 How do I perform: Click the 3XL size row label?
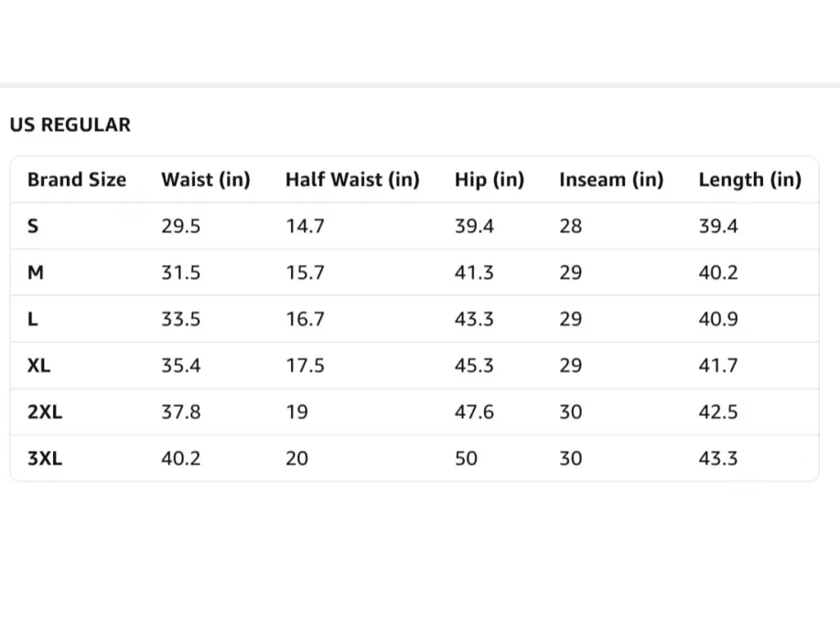[x=45, y=459]
